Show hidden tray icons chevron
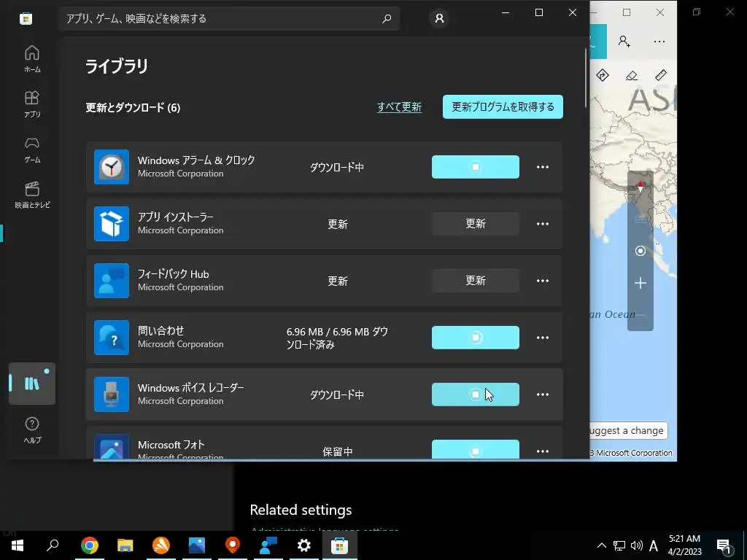Image resolution: width=747 pixels, height=560 pixels. (602, 545)
